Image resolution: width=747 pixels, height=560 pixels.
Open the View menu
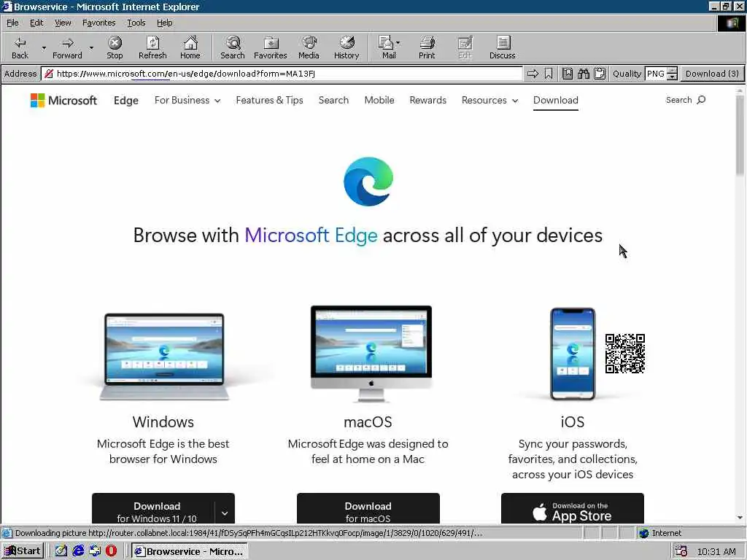pyautogui.click(x=63, y=23)
